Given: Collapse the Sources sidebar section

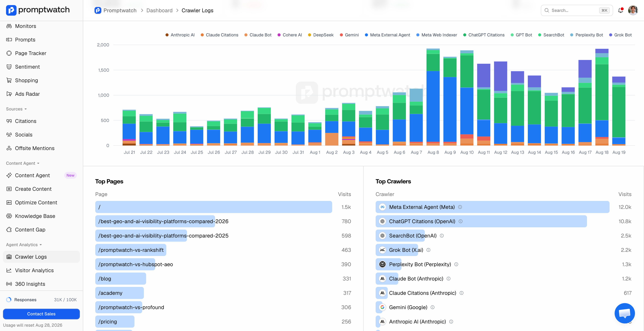Looking at the screenshot, I should (x=16, y=109).
